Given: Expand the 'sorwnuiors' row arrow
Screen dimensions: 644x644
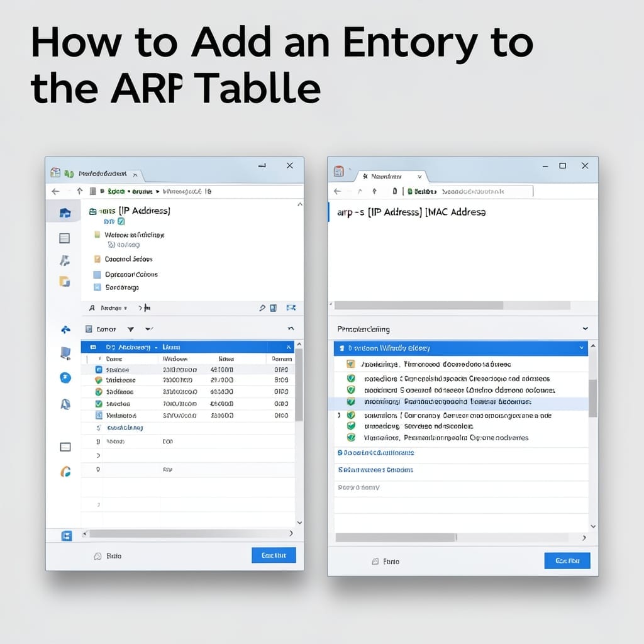Looking at the screenshot, I should pyautogui.click(x=339, y=415).
